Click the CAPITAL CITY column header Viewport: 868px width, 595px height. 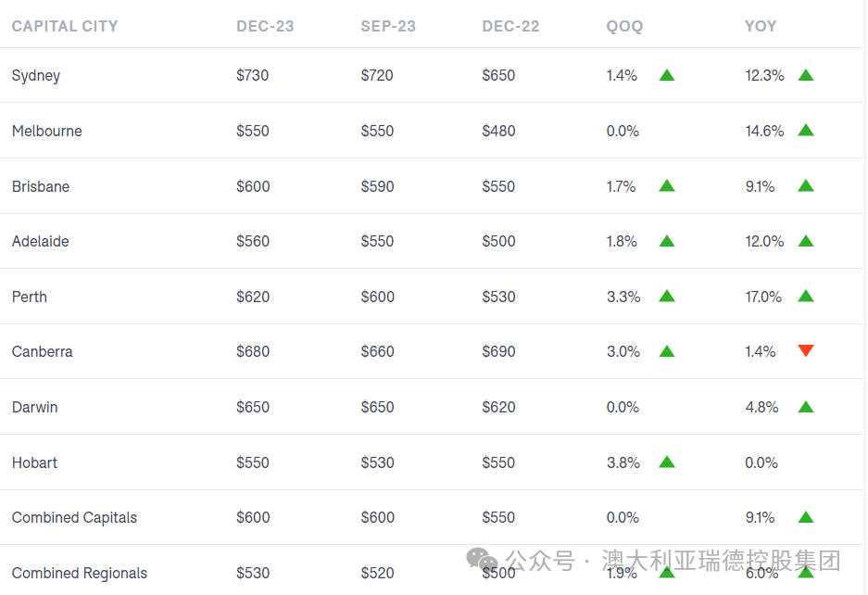click(65, 26)
